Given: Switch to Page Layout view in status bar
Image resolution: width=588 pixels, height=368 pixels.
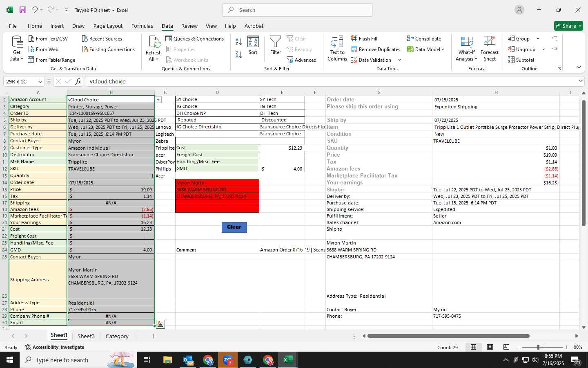Looking at the screenshot, I should coord(490,347).
